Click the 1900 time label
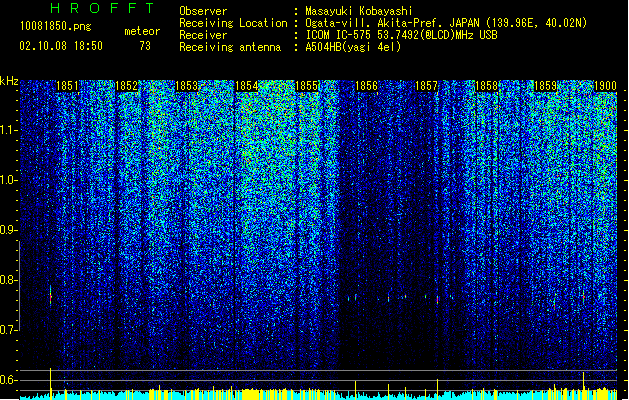Screen dimensions: 629x400 click(605, 86)
